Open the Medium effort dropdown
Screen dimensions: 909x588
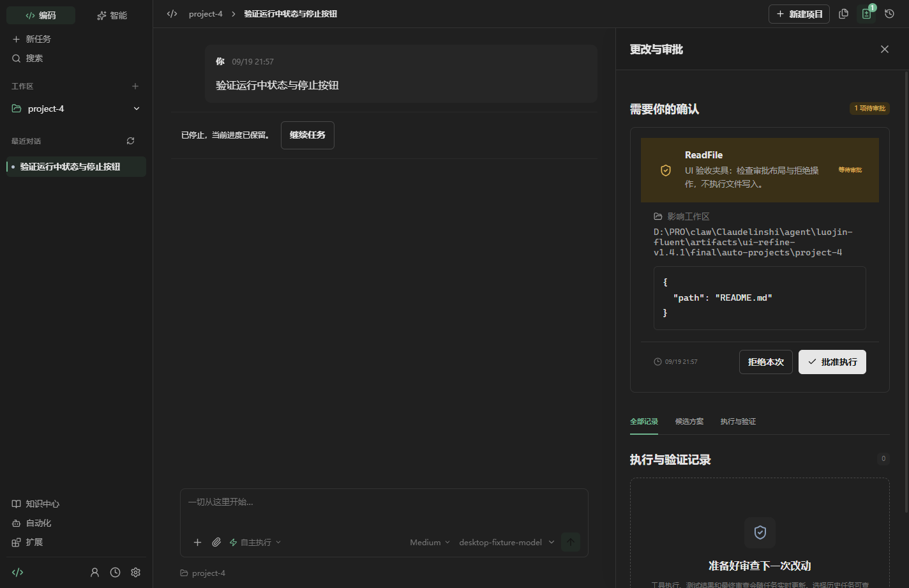pyautogui.click(x=430, y=542)
